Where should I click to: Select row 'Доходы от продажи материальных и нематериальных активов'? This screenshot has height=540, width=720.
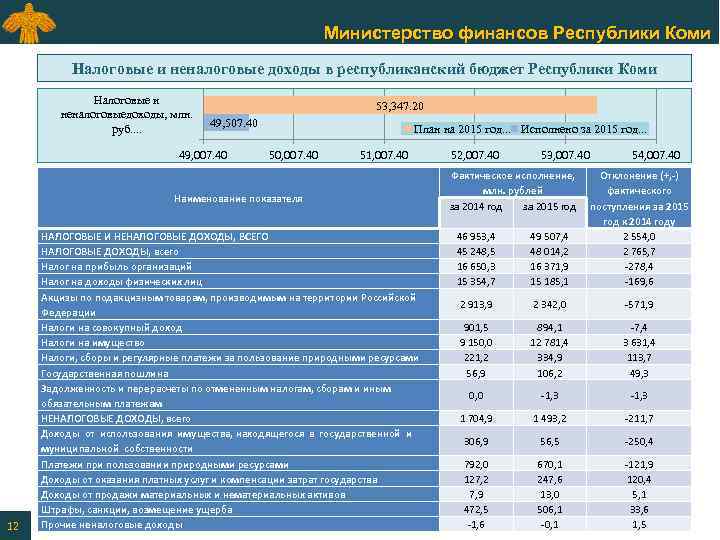click(x=365, y=495)
